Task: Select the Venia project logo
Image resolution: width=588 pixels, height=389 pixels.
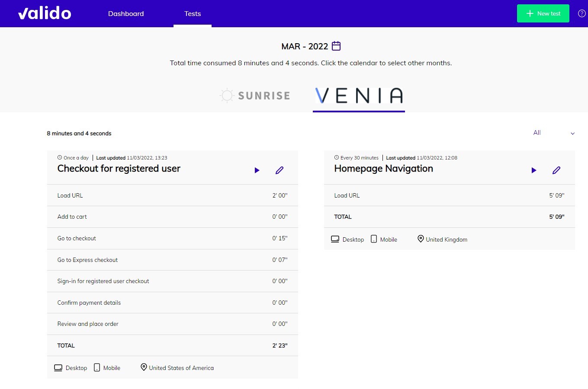Action: [359, 96]
